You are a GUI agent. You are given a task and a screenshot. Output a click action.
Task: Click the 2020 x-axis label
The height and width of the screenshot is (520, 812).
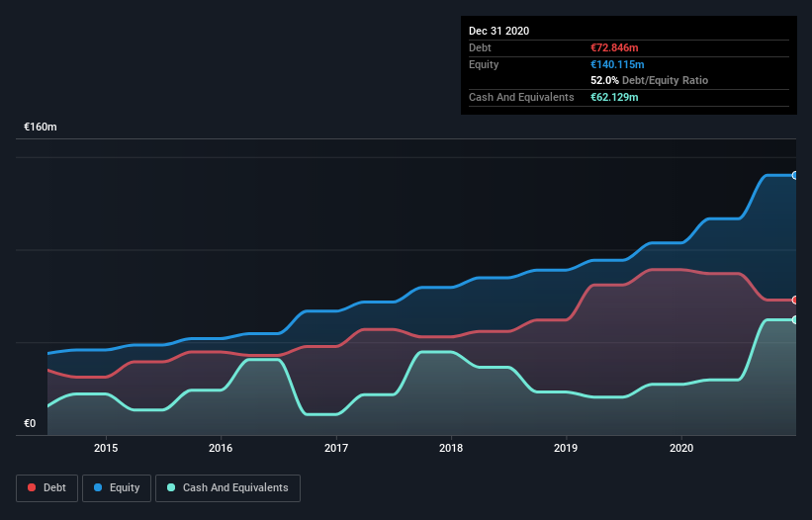coord(681,448)
